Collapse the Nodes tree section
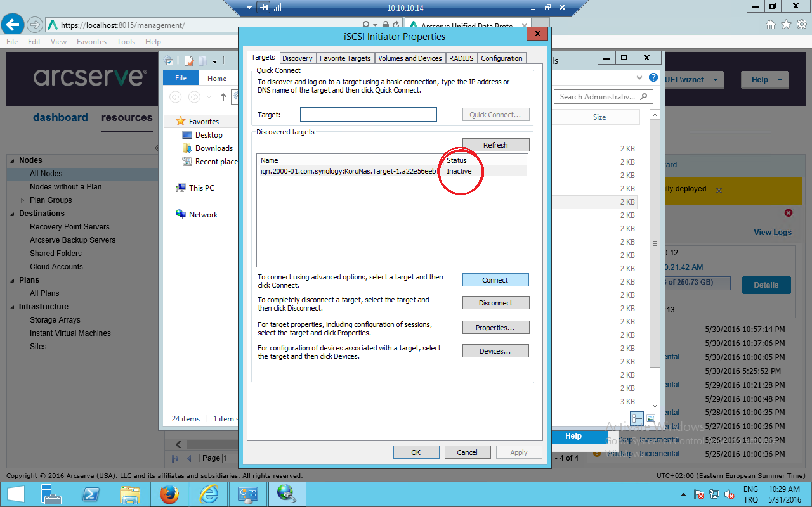The image size is (812, 507). 12,161
